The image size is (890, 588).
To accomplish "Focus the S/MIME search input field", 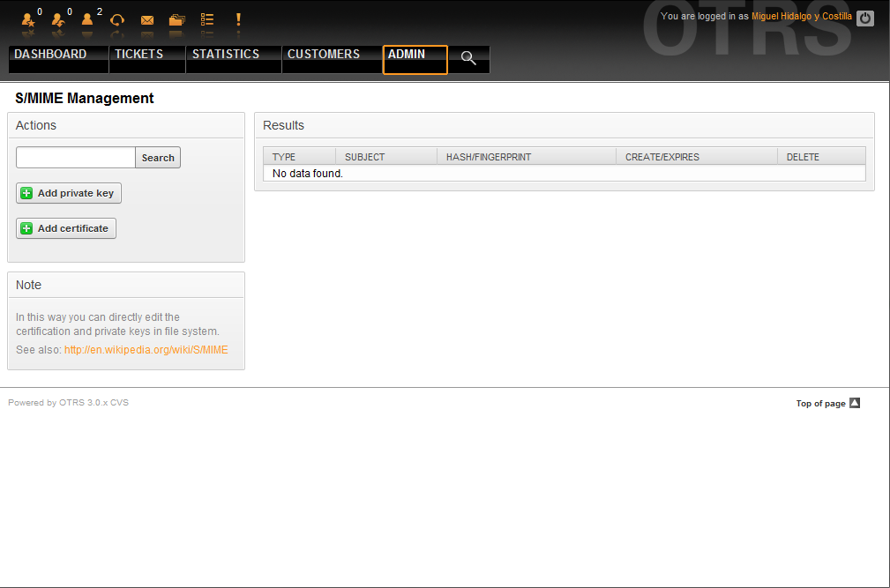I will (76, 158).
